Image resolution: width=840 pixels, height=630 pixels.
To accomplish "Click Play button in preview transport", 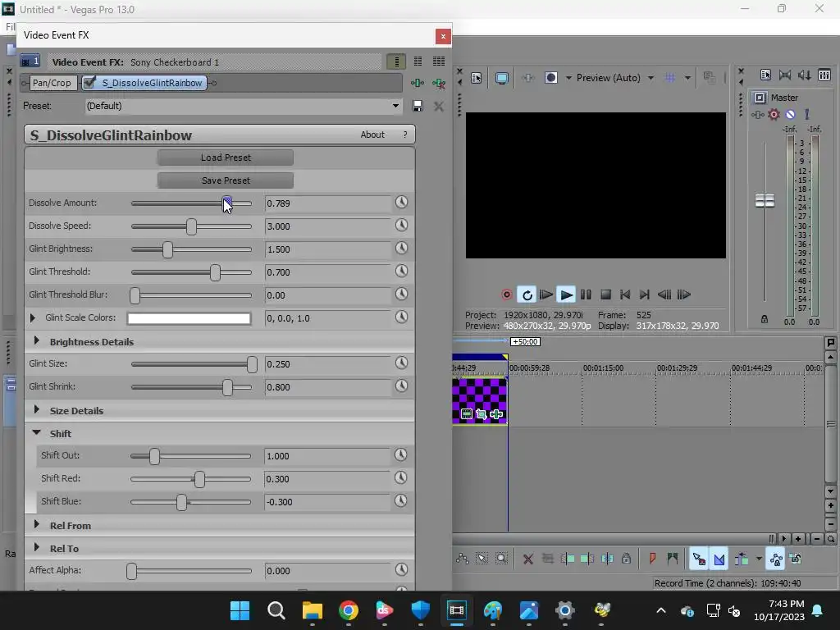I will 566,294.
